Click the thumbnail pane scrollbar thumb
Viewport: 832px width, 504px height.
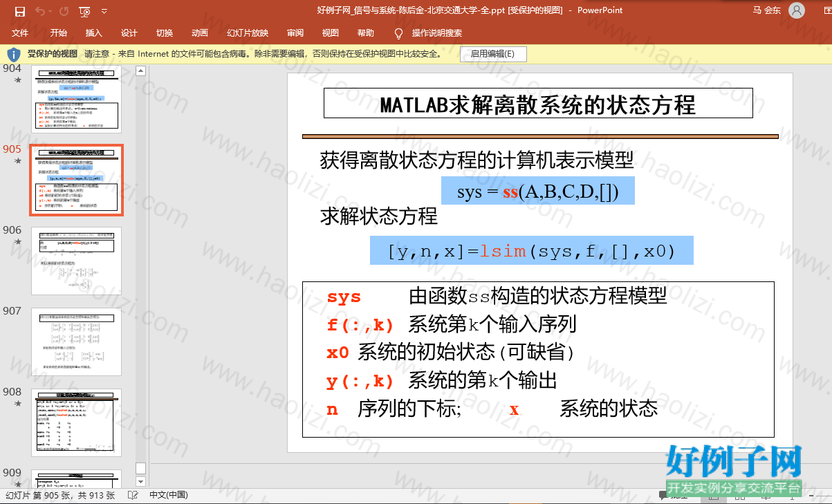tap(141, 468)
